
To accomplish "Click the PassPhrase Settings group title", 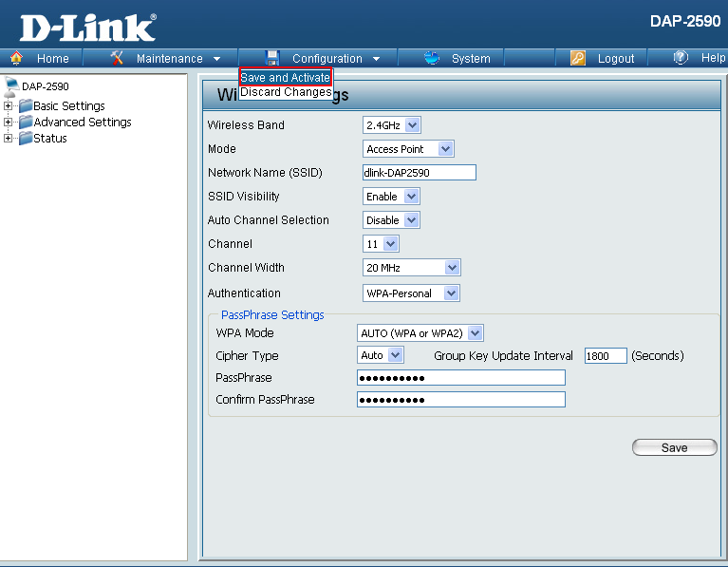I will [x=272, y=315].
